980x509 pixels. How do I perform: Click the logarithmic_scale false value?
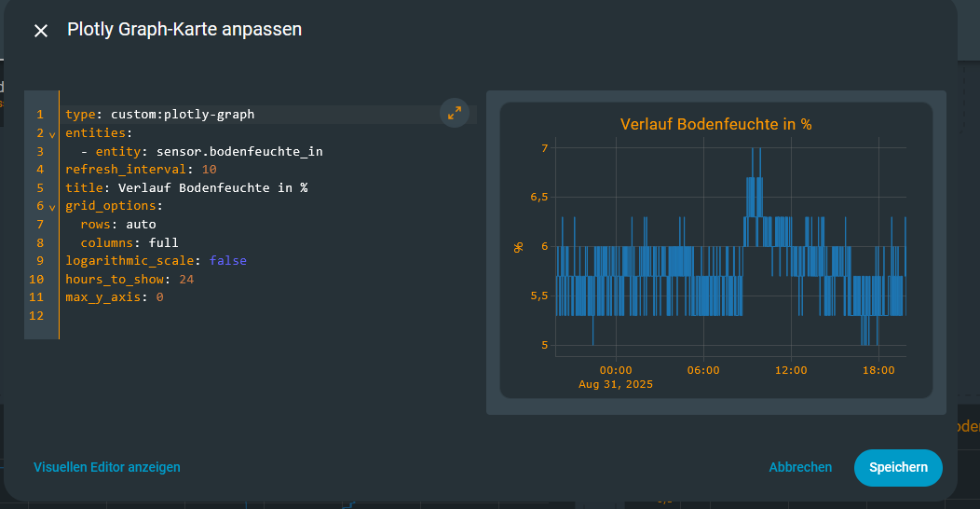227,261
